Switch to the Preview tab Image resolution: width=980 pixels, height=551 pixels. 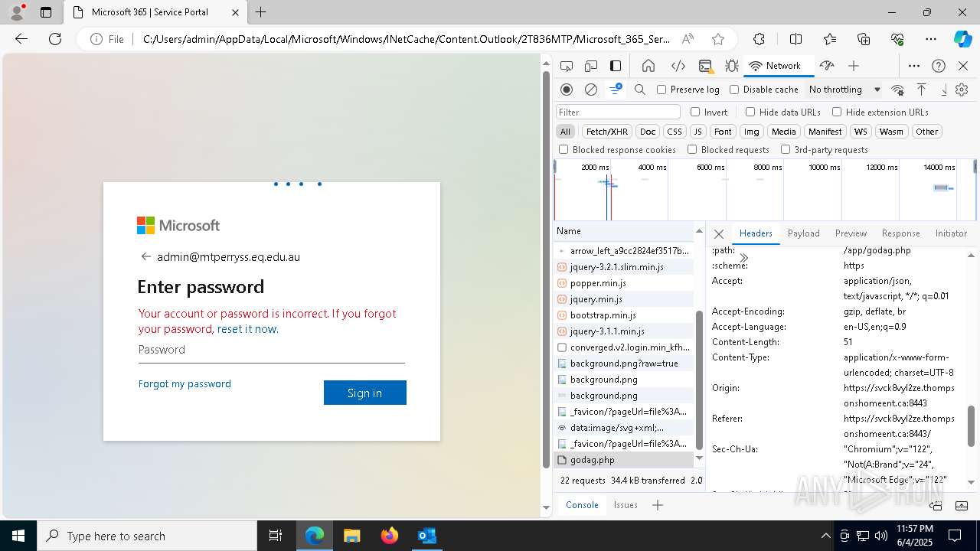[851, 233]
